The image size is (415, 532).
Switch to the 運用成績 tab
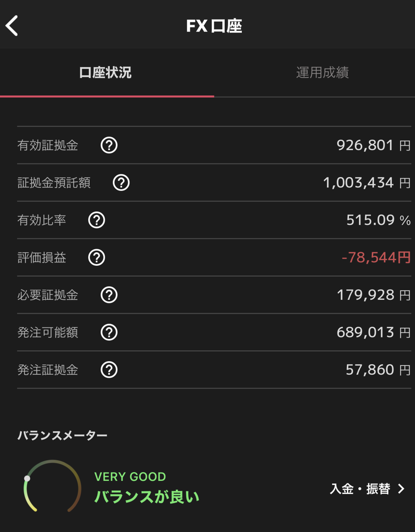(322, 73)
